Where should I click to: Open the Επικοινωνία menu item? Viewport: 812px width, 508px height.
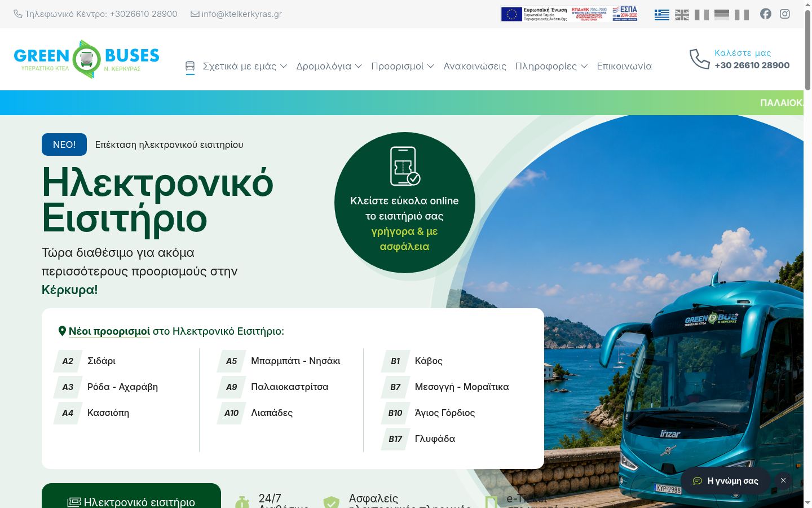click(624, 66)
